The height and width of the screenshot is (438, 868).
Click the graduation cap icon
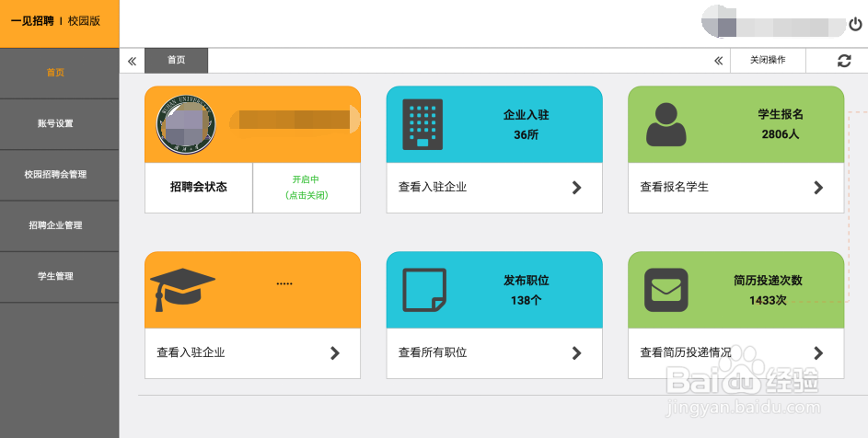[182, 290]
